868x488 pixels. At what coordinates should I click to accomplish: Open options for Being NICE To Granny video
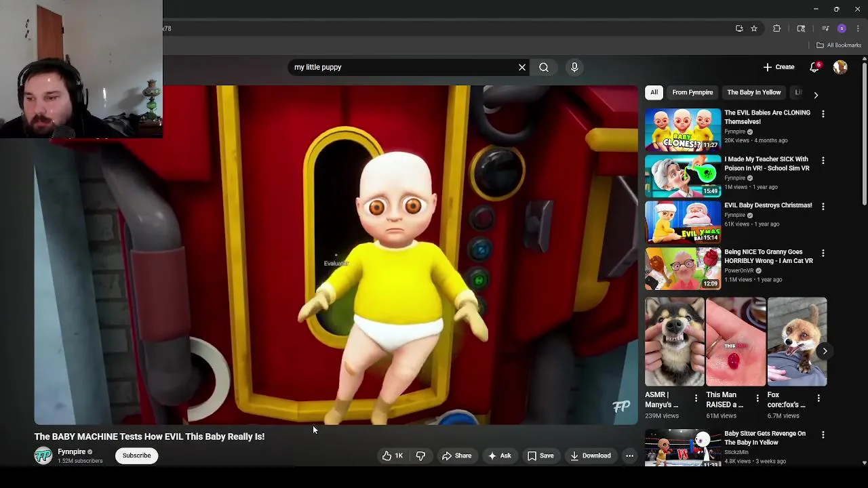823,253
